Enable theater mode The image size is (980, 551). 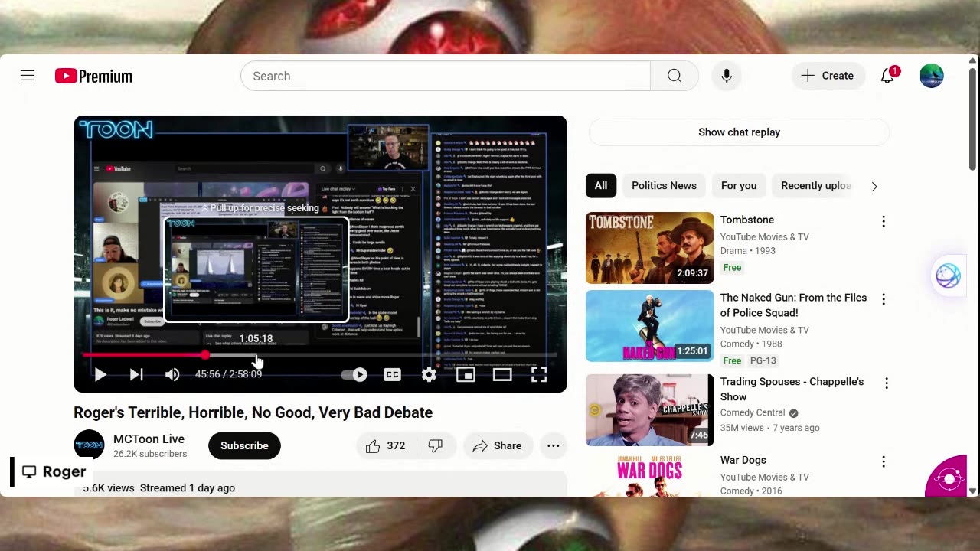point(502,374)
